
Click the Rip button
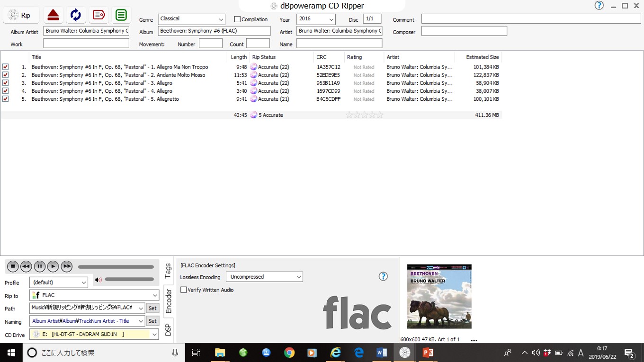pos(21,15)
